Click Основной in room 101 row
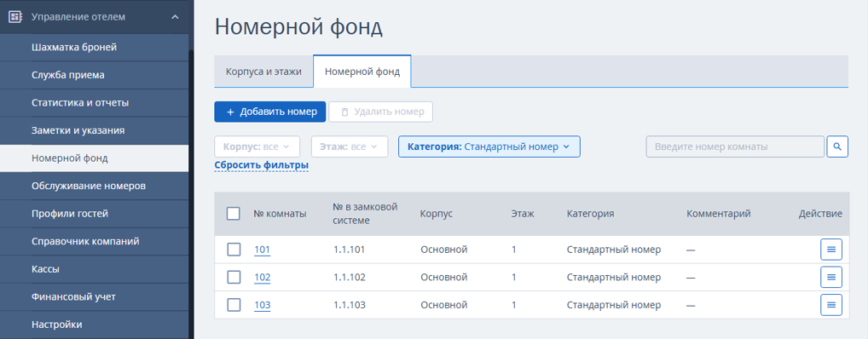This screenshot has width=868, height=339. pos(444,250)
